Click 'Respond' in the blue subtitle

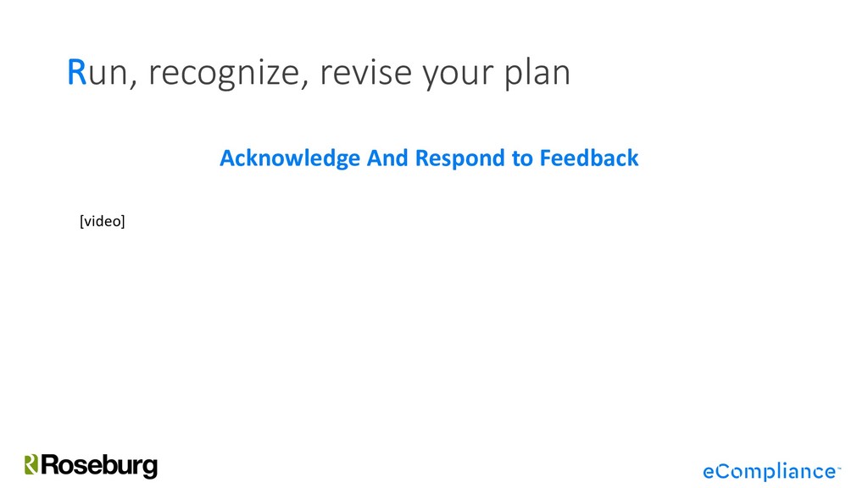(460, 158)
